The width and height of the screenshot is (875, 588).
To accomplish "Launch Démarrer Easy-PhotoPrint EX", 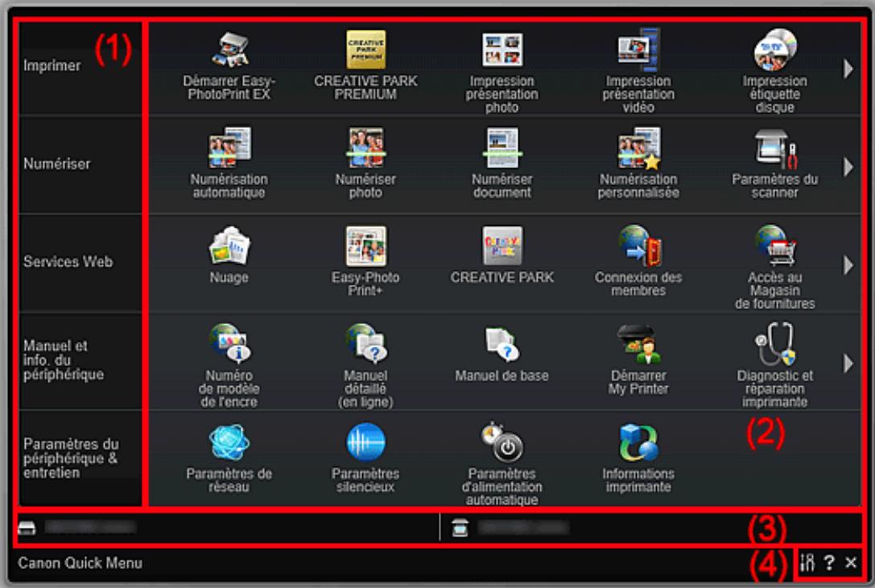I will tap(229, 67).
